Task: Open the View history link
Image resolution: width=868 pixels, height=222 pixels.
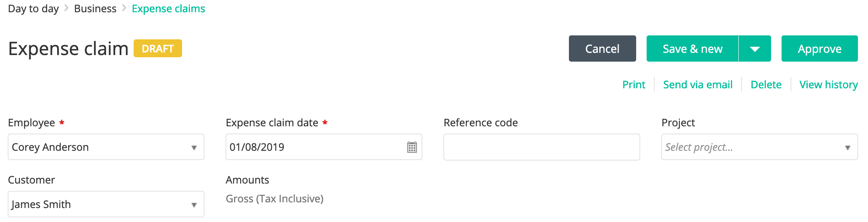Action: pyautogui.click(x=828, y=84)
